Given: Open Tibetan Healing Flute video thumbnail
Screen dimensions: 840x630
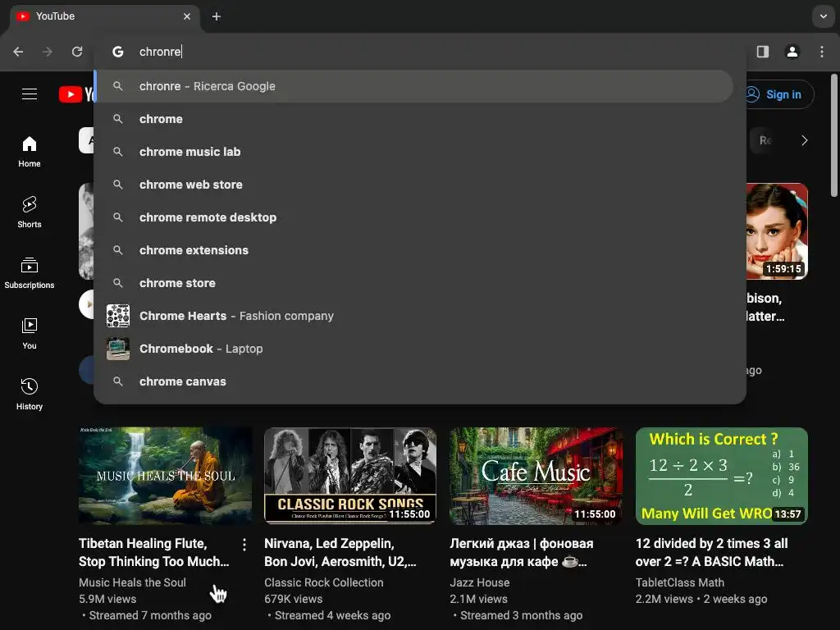Looking at the screenshot, I should [165, 476].
